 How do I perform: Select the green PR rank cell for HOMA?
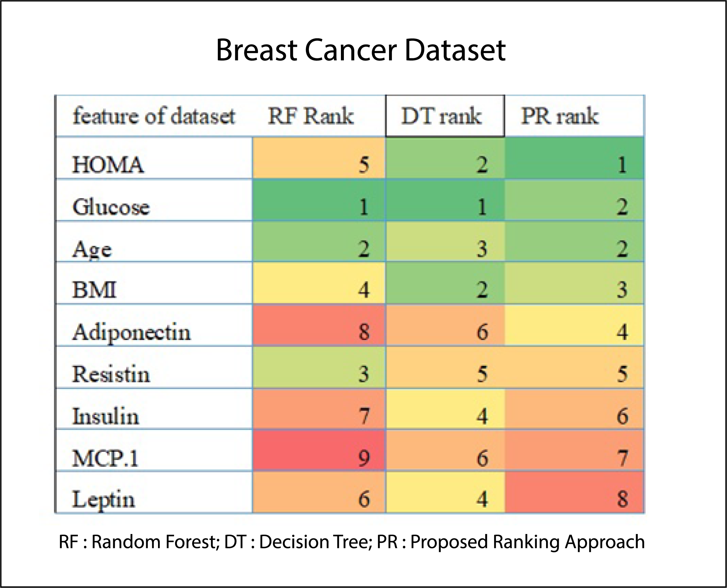[574, 158]
